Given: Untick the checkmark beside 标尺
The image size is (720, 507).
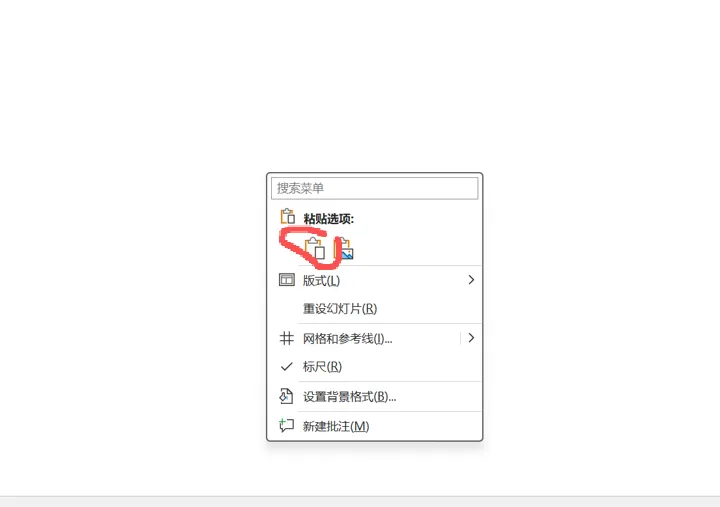Looking at the screenshot, I should (x=287, y=366).
